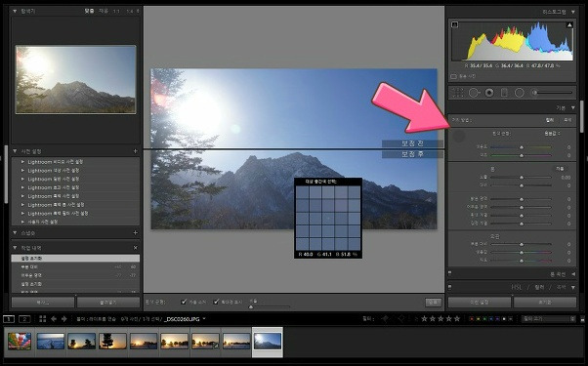Switch treatment to Black & White
The width and height of the screenshot is (588, 366).
pyautogui.click(x=567, y=120)
